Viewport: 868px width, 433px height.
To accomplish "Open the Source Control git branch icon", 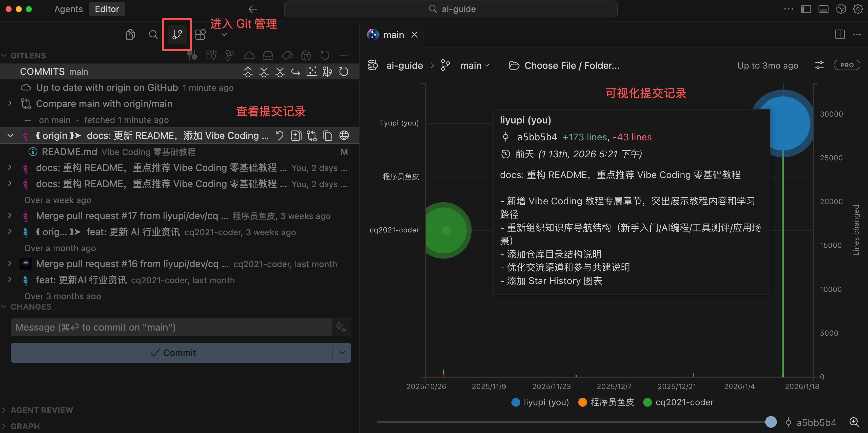I will click(177, 34).
